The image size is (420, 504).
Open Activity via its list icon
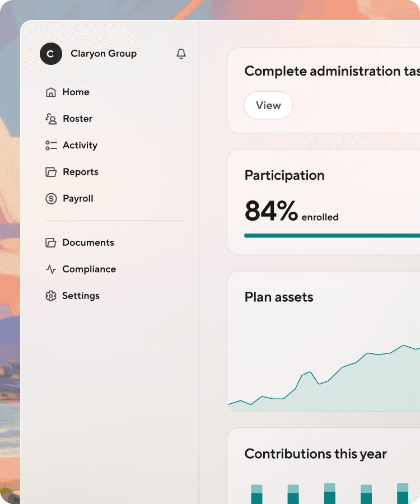50,145
